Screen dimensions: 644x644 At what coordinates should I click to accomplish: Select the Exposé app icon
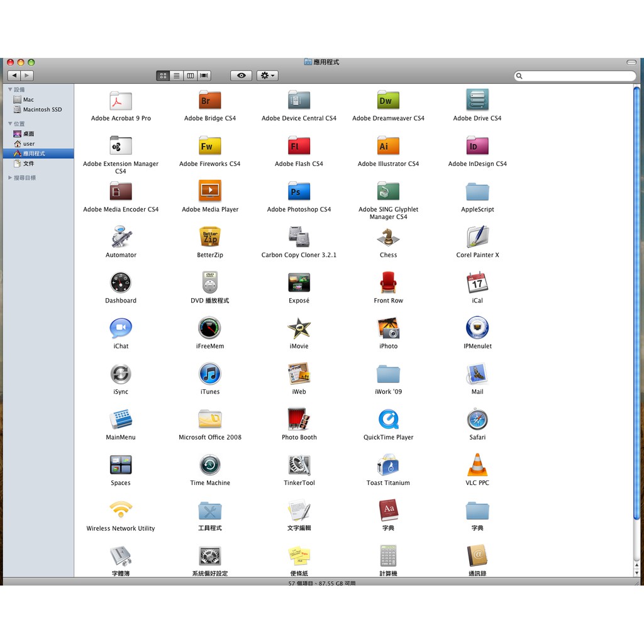pos(299,282)
